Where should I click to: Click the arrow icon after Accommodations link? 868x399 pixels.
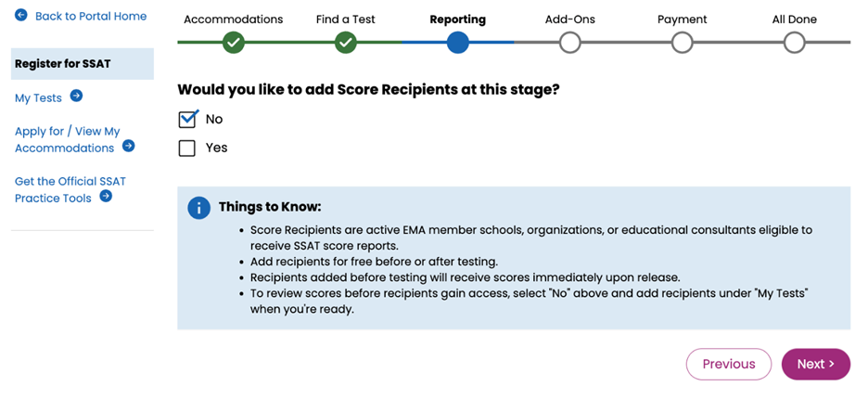[129, 146]
